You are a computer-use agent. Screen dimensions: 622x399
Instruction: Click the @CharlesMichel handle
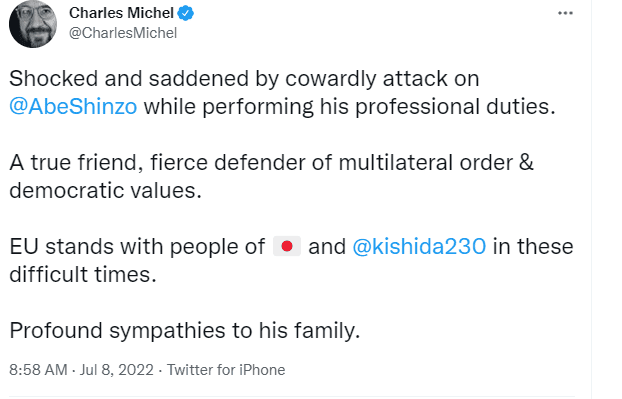click(123, 33)
